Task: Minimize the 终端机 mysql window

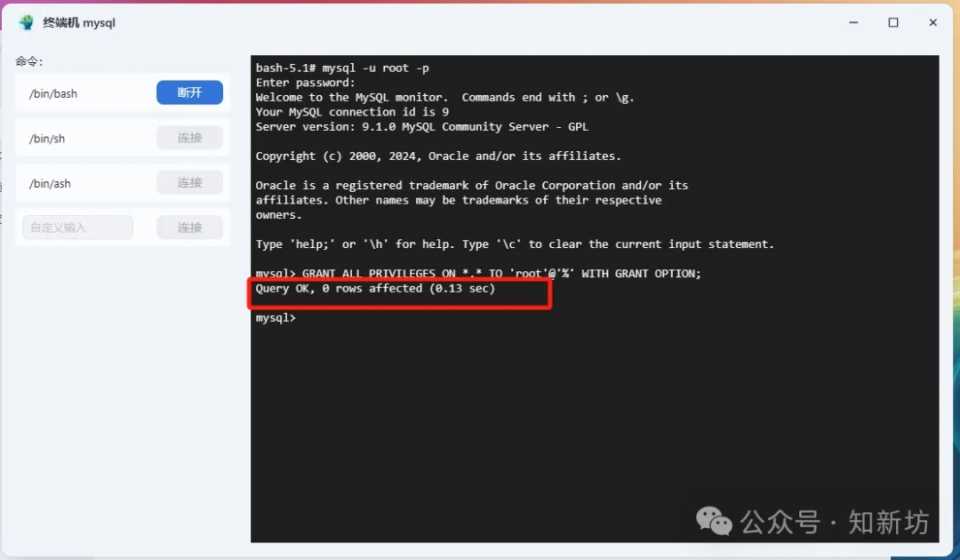Action: [853, 22]
